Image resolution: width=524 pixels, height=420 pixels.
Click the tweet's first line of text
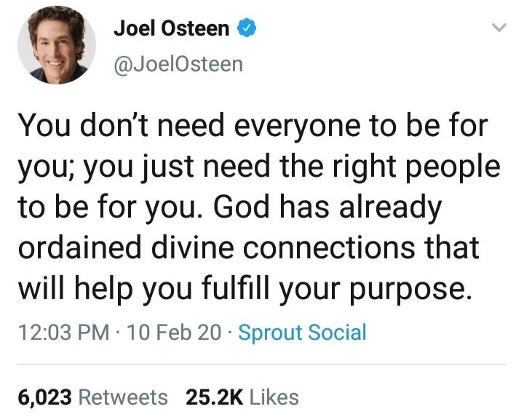click(x=251, y=127)
